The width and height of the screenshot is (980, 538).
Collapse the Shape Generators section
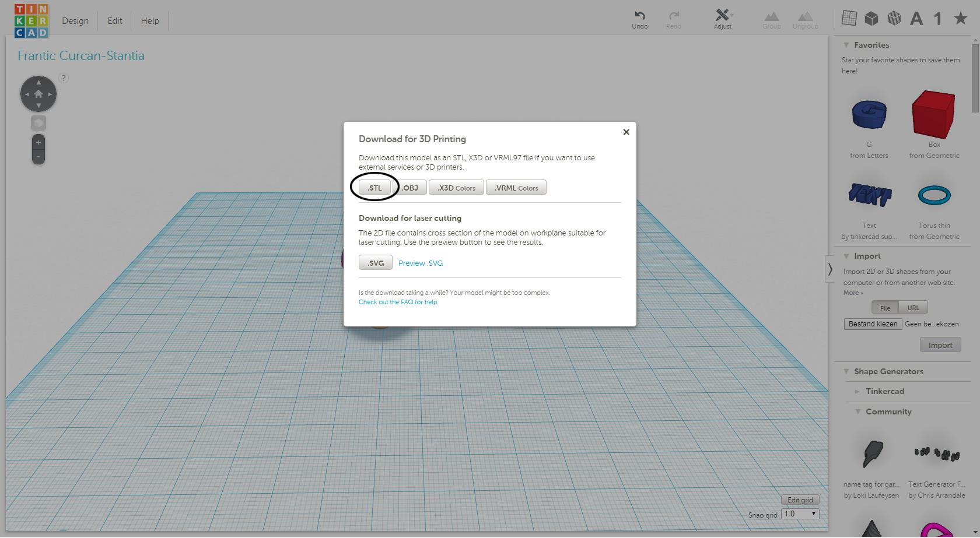coord(846,371)
